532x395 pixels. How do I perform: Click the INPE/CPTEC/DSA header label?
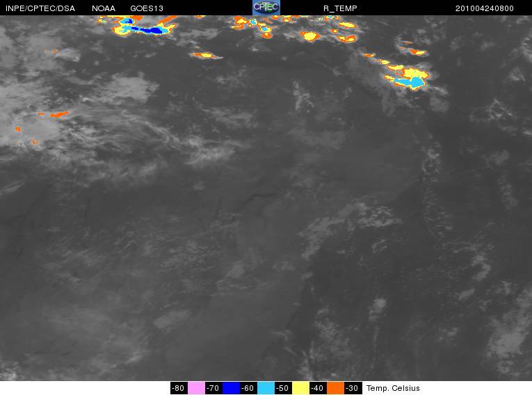coord(40,8)
